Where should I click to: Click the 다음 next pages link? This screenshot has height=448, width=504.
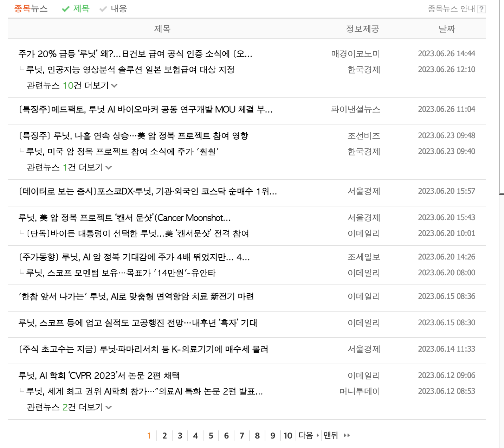309,435
